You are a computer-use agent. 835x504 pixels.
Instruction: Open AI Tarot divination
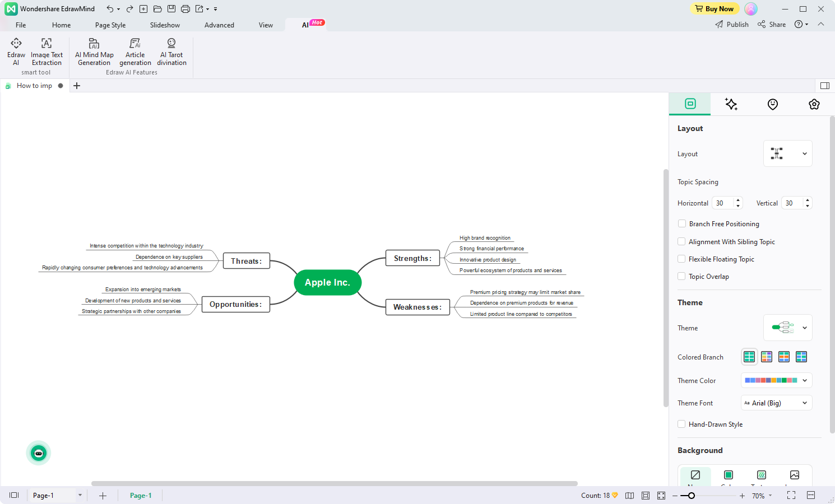coord(171,52)
